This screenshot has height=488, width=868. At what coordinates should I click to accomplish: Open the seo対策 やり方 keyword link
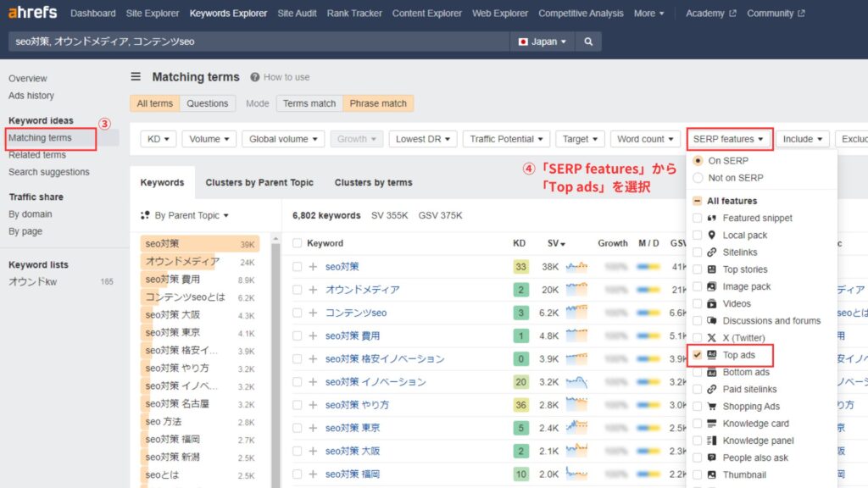[357, 405]
